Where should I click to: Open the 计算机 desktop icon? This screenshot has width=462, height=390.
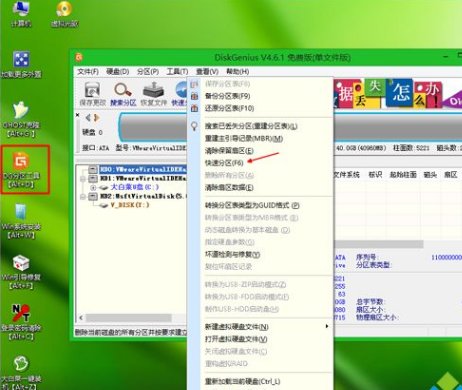pyautogui.click(x=21, y=13)
